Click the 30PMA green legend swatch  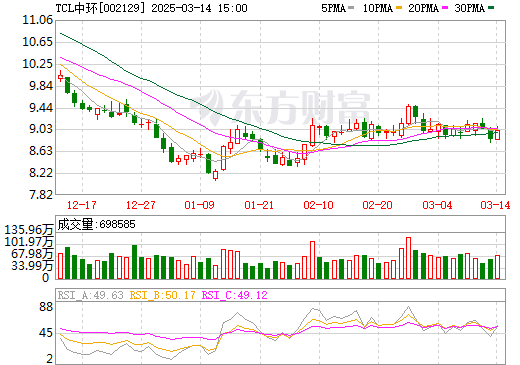(491, 8)
